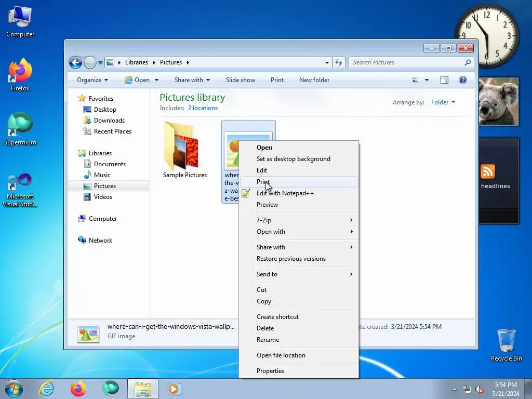Select the Sample Pictures folder
The height and width of the screenshot is (399, 532).
coord(185,150)
